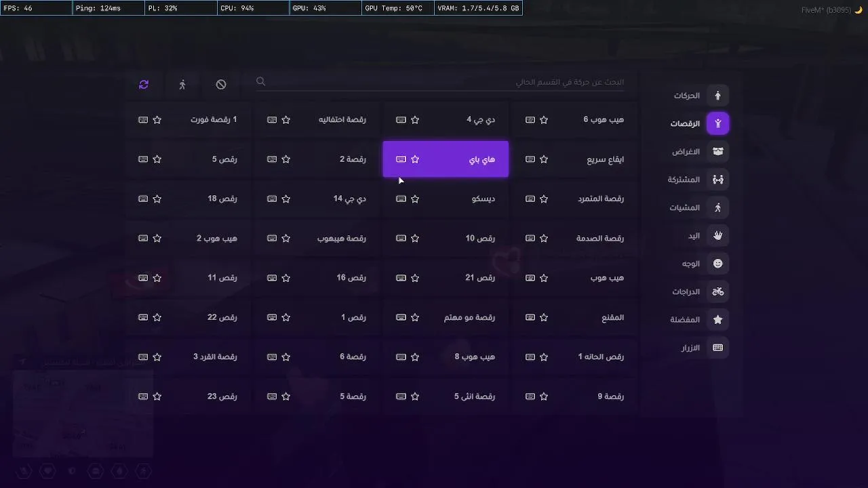This screenshot has height=488, width=868.
Task: Click keybind icon for دي جي 14
Action: 272,199
